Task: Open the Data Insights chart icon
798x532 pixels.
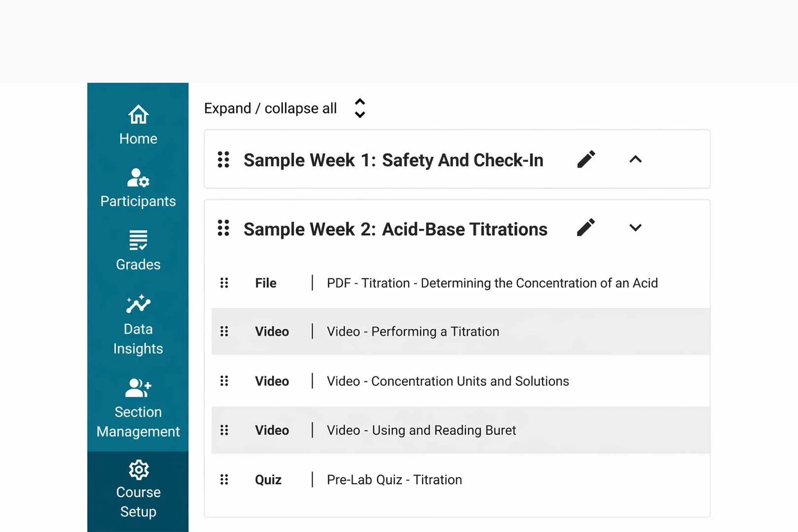Action: 138,304
